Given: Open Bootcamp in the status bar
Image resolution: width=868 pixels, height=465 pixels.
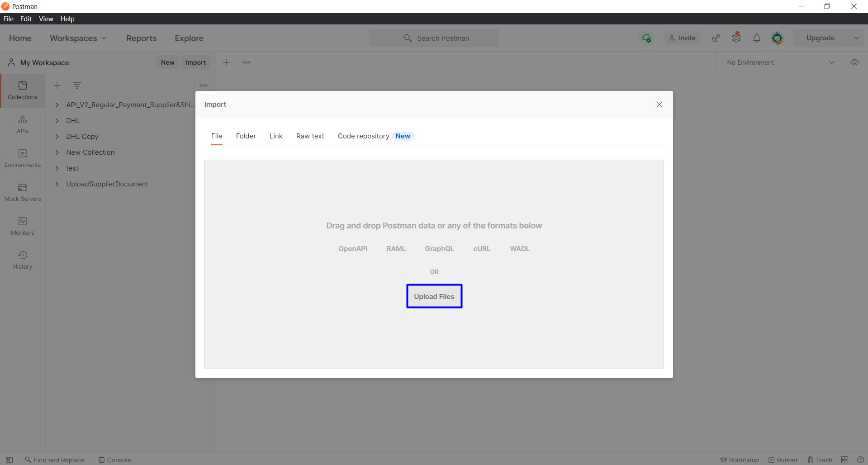Looking at the screenshot, I should tap(740, 460).
